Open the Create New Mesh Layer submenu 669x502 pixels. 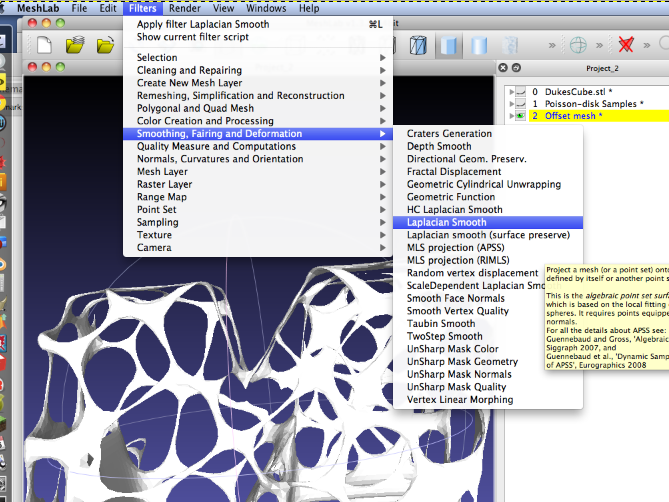[x=258, y=83]
